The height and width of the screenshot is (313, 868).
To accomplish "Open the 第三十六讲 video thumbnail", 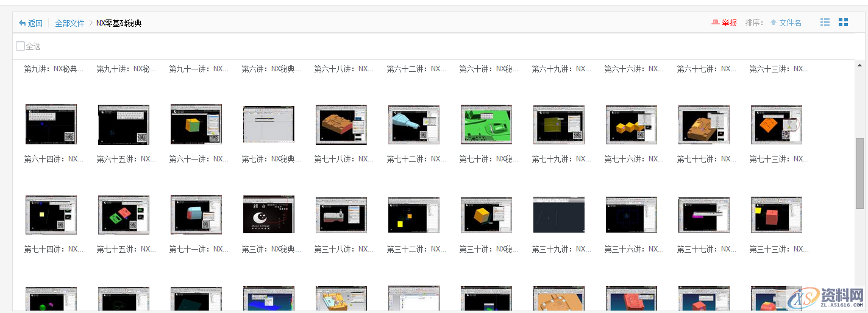I will 631,215.
